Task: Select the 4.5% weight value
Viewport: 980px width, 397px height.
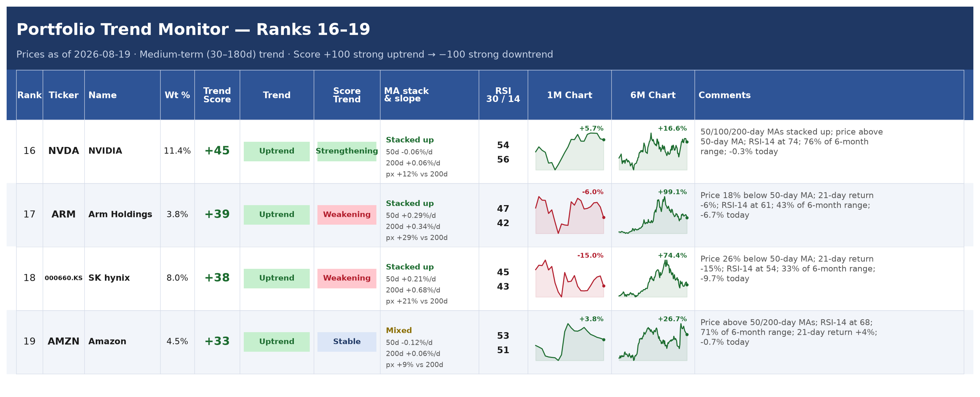Action: click(x=177, y=341)
